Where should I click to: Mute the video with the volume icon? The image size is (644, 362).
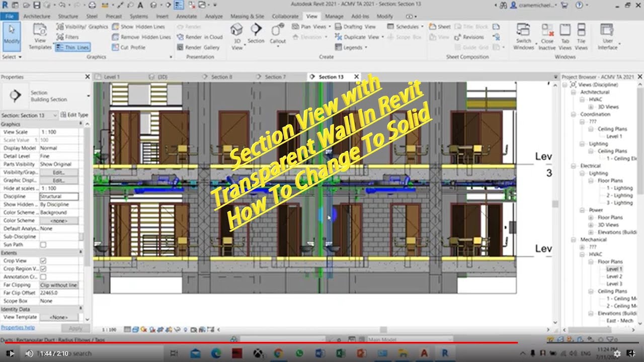(x=29, y=353)
